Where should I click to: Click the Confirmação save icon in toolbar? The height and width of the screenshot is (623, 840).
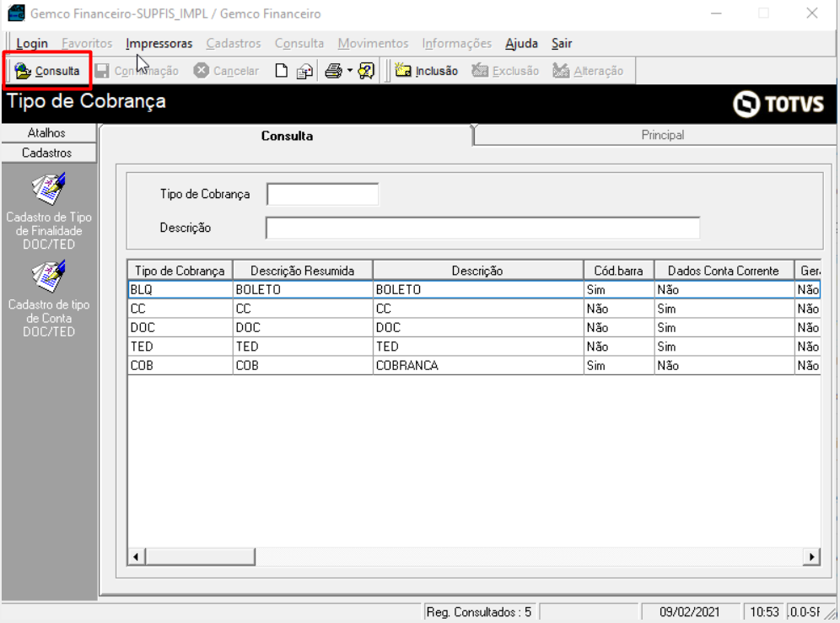click(x=102, y=71)
